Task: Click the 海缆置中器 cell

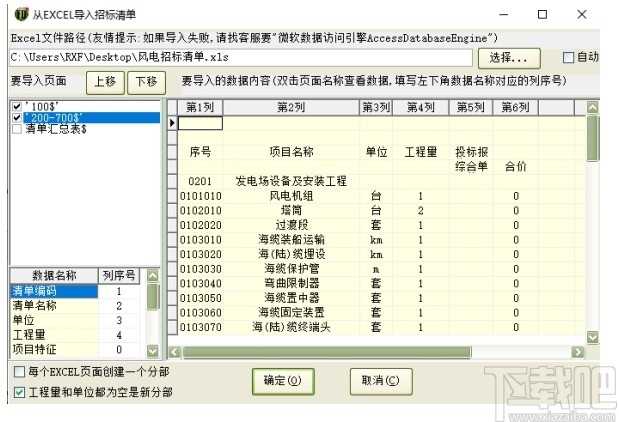Action: coord(291,298)
